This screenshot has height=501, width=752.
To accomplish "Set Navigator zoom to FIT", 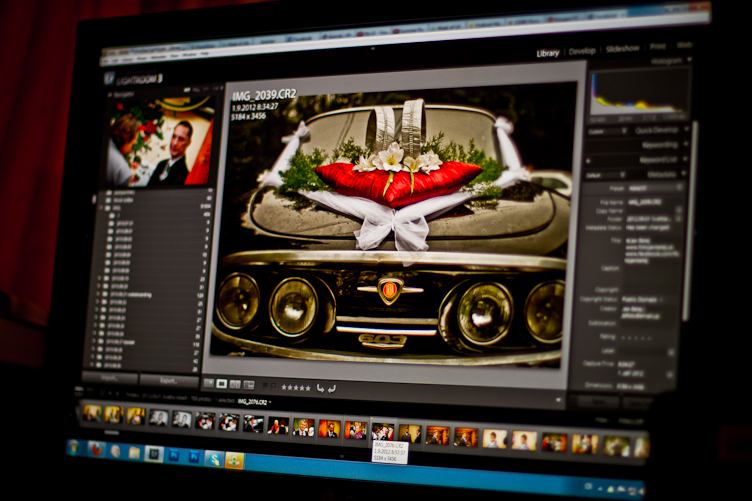I will (x=187, y=90).
